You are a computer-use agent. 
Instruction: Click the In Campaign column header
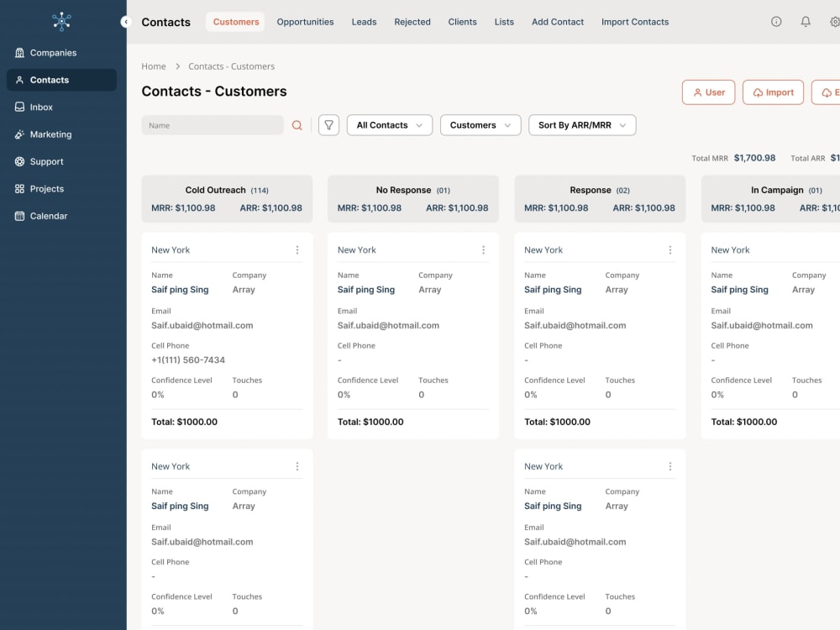tap(771, 199)
